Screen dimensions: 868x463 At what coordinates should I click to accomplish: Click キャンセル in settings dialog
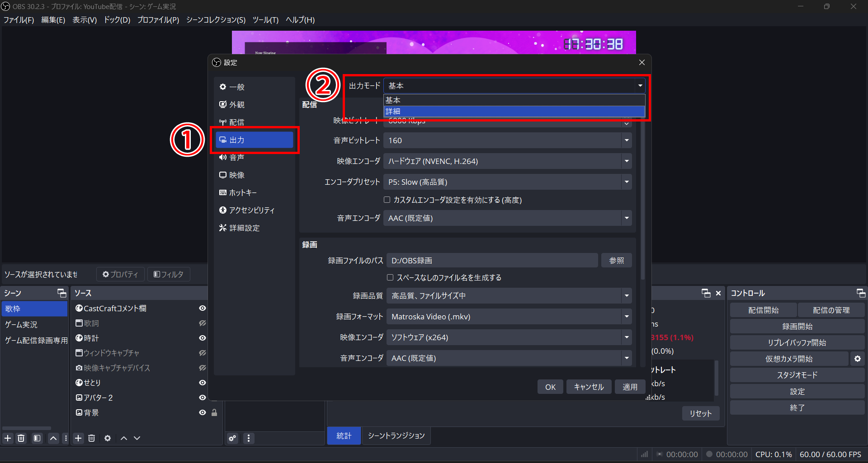click(x=589, y=387)
